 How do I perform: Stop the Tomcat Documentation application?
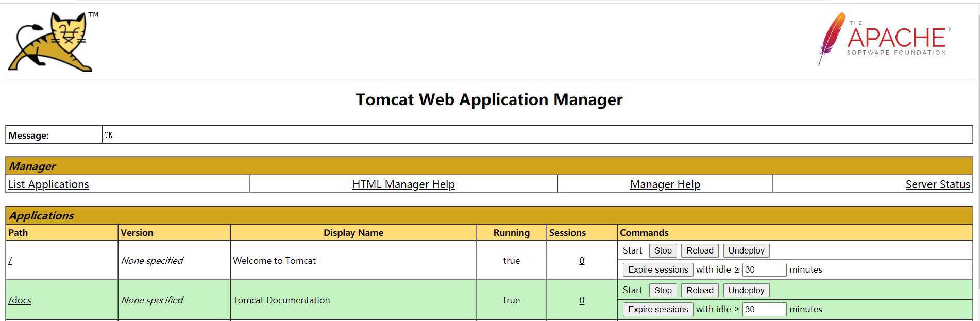[x=663, y=290]
